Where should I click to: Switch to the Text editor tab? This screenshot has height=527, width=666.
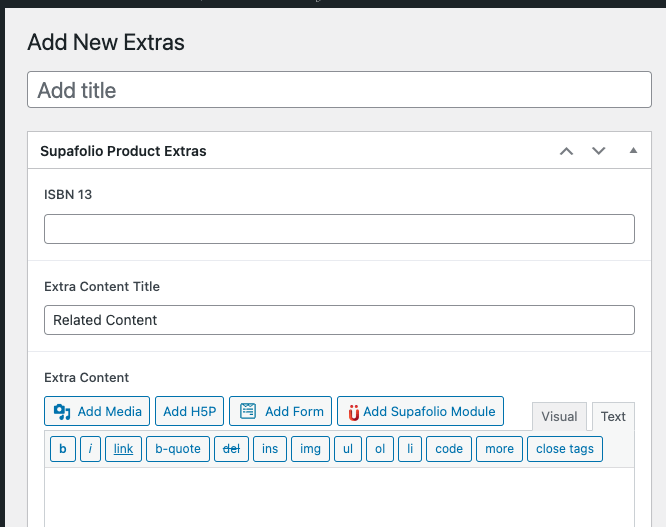[613, 417]
